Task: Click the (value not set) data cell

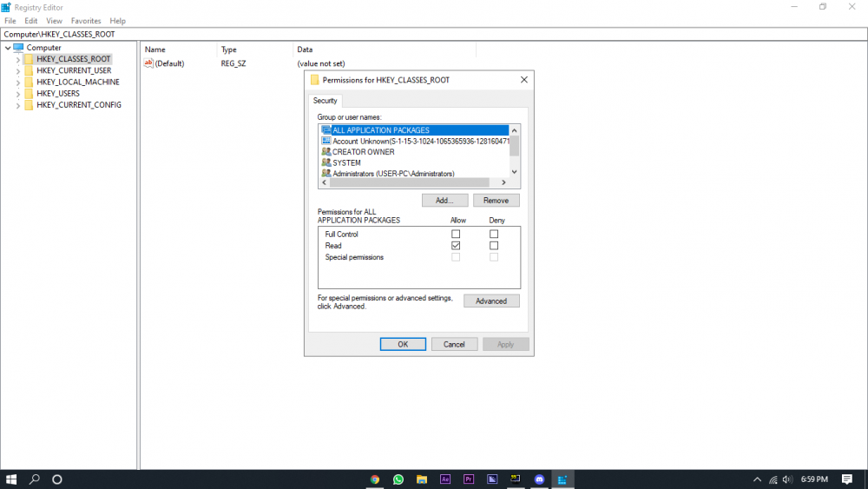Action: tap(321, 63)
